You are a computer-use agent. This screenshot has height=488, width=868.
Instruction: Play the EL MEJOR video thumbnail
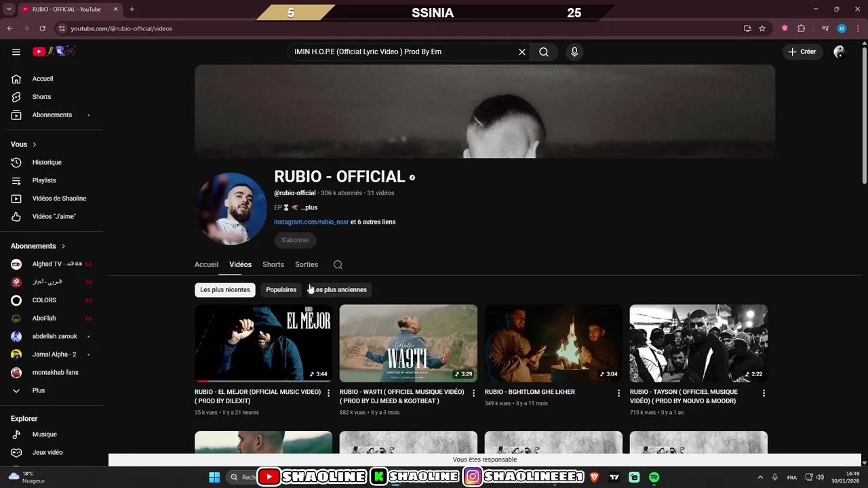click(x=263, y=344)
